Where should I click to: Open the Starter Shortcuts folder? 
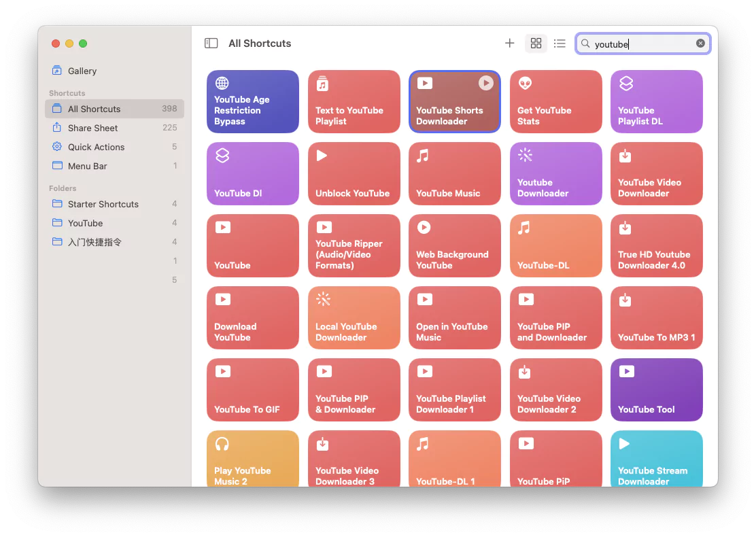tap(102, 204)
